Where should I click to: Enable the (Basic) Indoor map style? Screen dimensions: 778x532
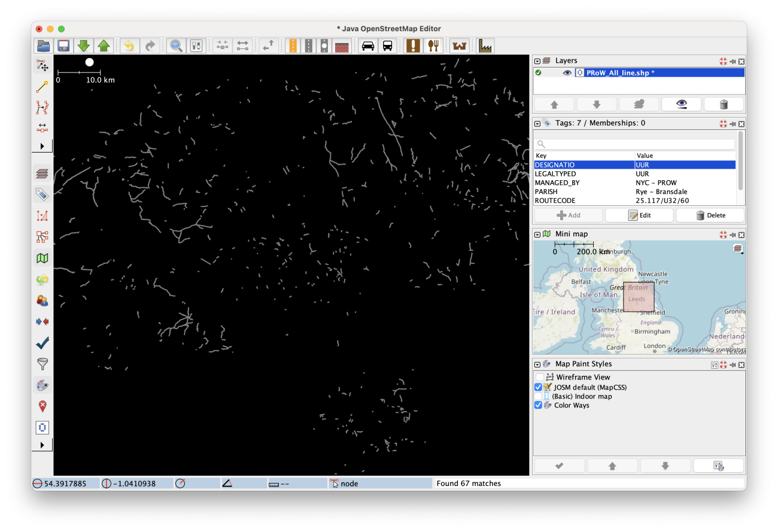click(539, 396)
